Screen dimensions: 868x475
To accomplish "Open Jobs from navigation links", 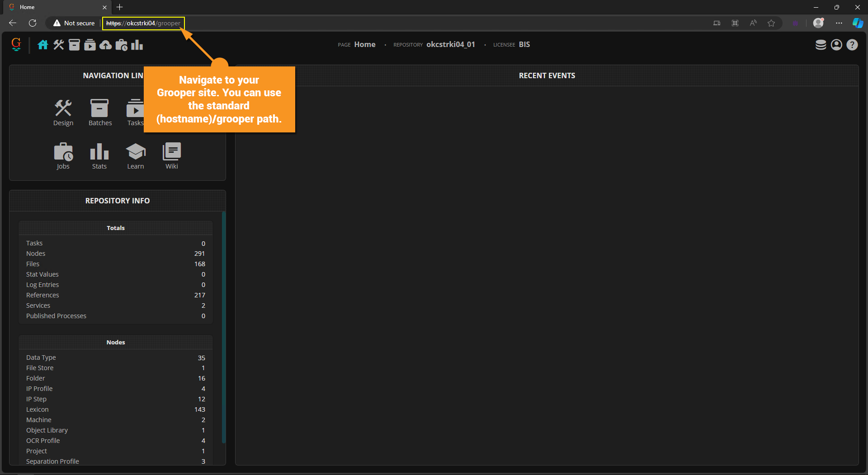I will point(63,156).
